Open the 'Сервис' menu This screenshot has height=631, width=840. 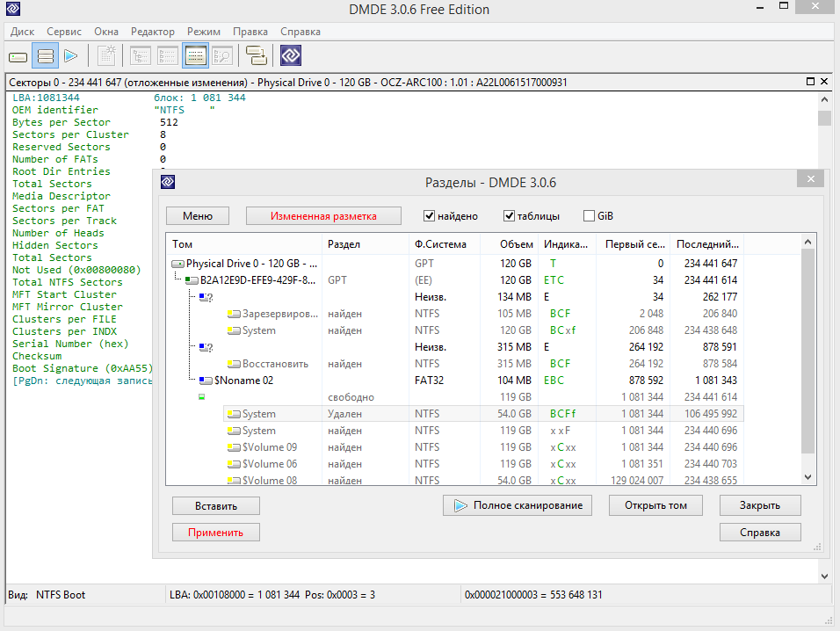click(64, 32)
